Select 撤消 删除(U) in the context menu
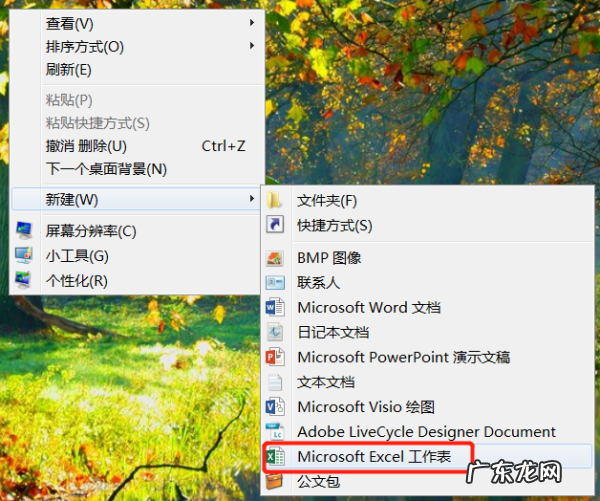The width and height of the screenshot is (600, 501). click(137, 146)
